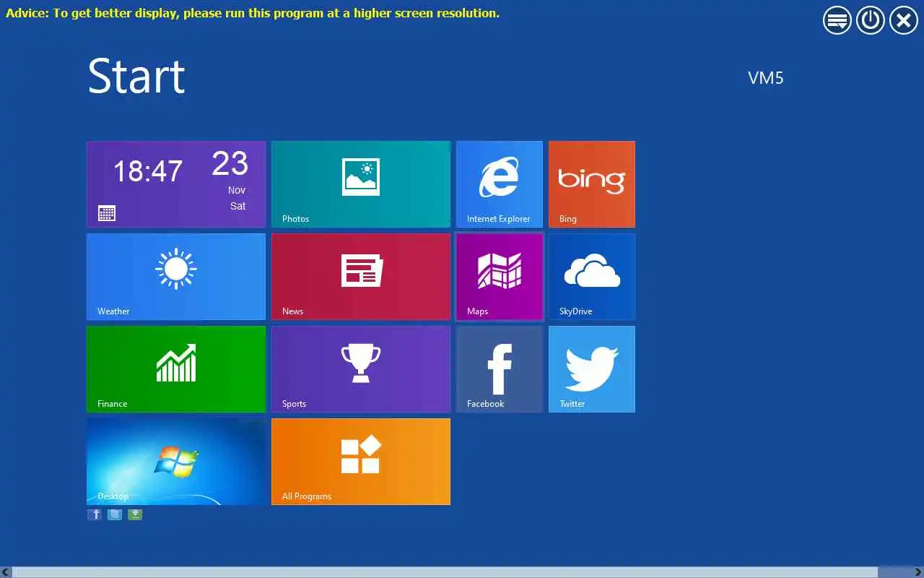Viewport: 924px width, 578px height.
Task: Click the horizontal scrollbar left arrow
Action: point(6,572)
